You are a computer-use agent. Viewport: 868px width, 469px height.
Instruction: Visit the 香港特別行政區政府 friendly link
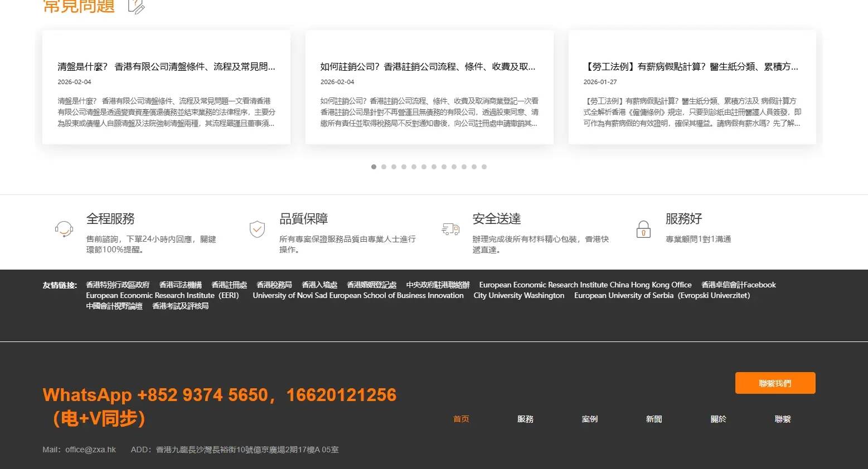coord(118,285)
